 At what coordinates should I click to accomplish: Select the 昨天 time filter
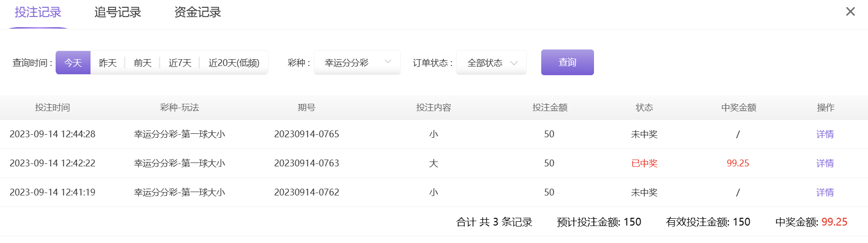tap(108, 63)
